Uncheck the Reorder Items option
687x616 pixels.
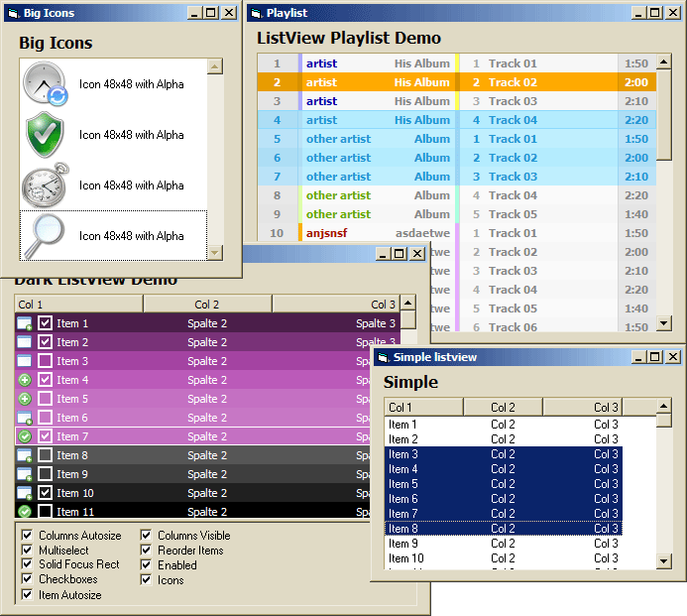click(147, 551)
